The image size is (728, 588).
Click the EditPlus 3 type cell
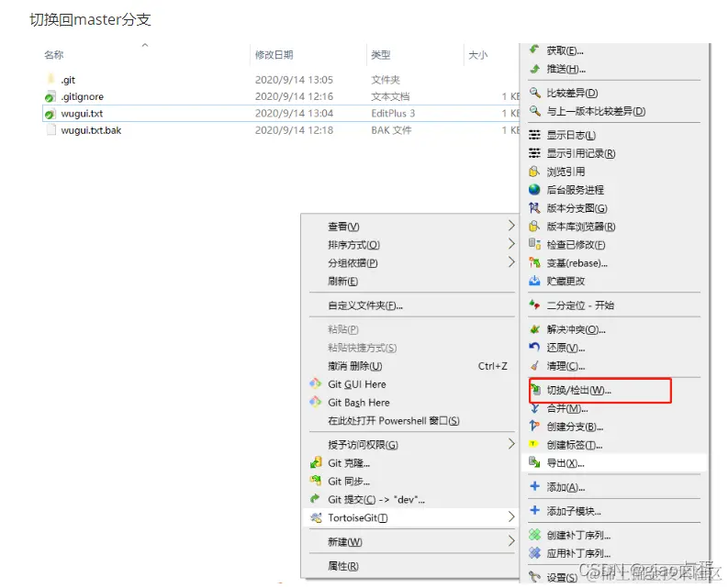coord(393,113)
